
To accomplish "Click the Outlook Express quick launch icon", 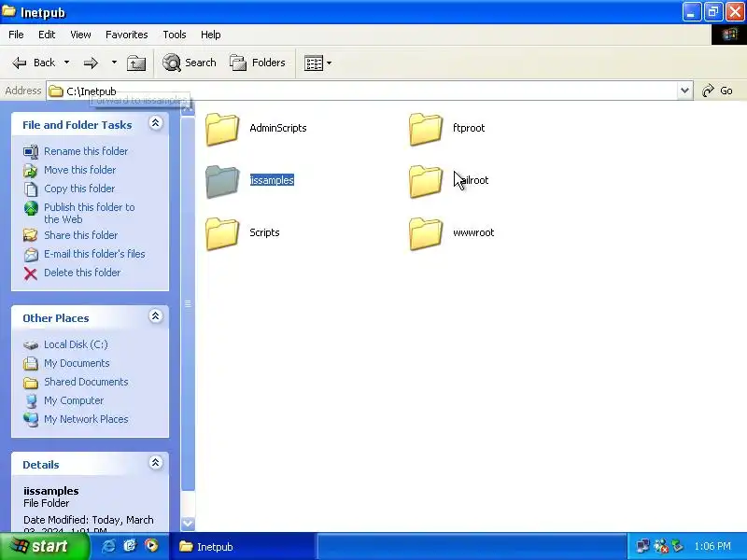I will (x=130, y=546).
